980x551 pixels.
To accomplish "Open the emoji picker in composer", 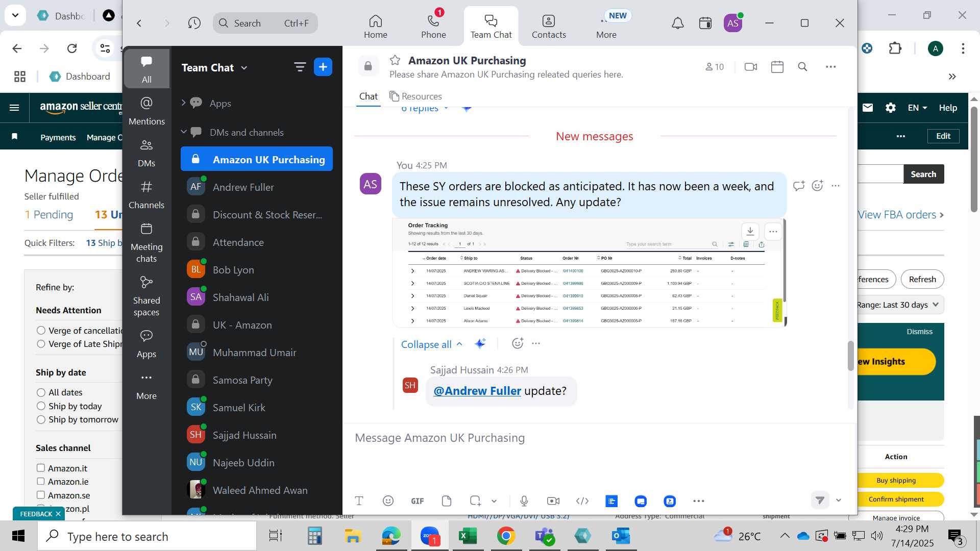I will click(x=388, y=501).
